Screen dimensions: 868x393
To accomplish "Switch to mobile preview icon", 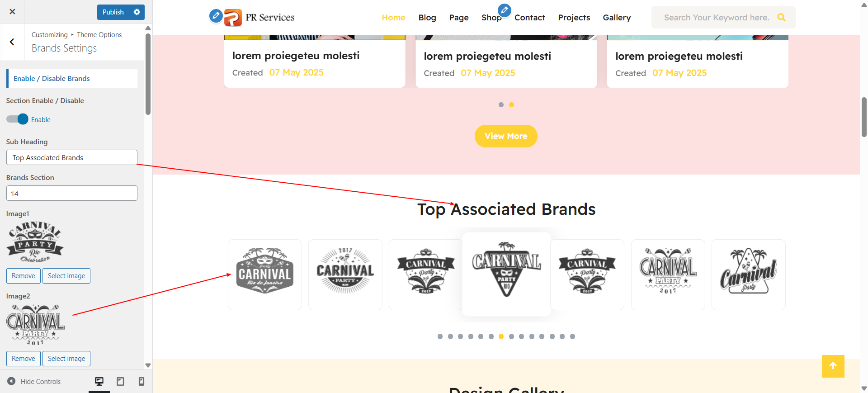I will tap(142, 381).
